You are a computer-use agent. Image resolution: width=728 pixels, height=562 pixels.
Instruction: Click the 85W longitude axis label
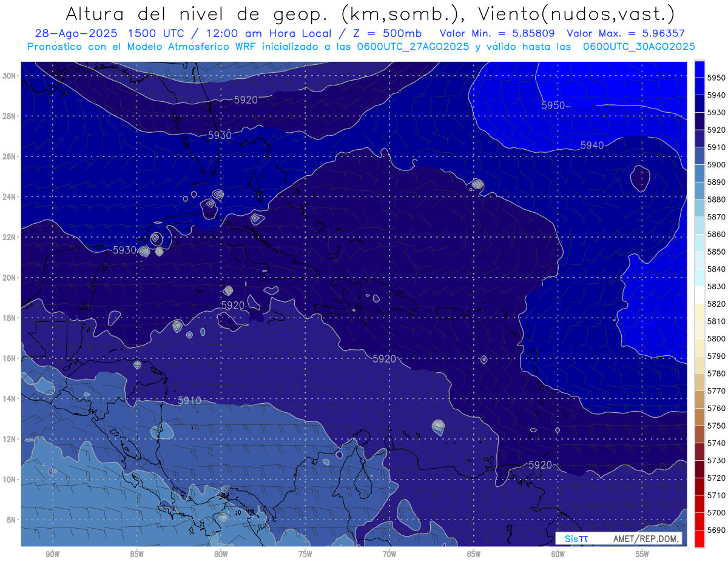coord(136,554)
